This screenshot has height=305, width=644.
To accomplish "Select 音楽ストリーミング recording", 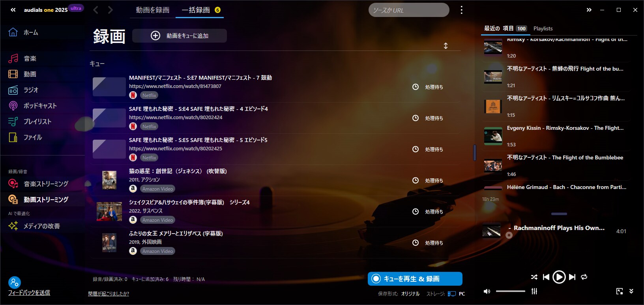I will [x=38, y=184].
